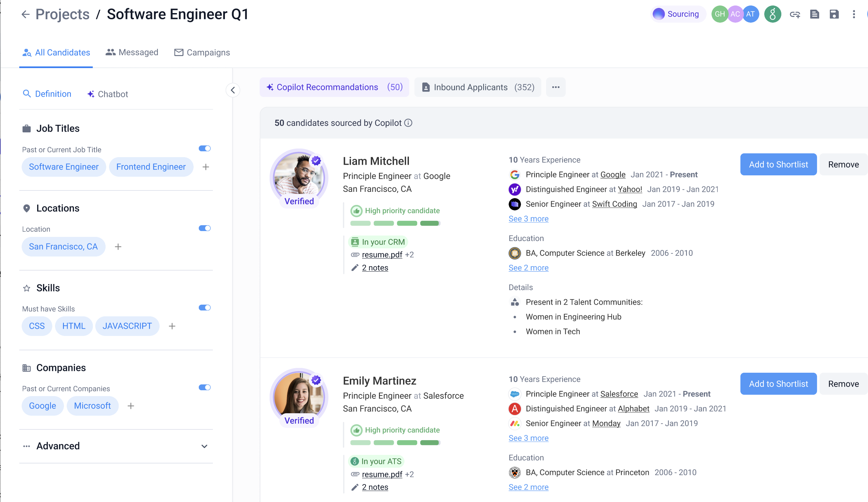The width and height of the screenshot is (868, 502).
Task: Open Emily Martinez's resume.pdf attachment
Action: 382,474
